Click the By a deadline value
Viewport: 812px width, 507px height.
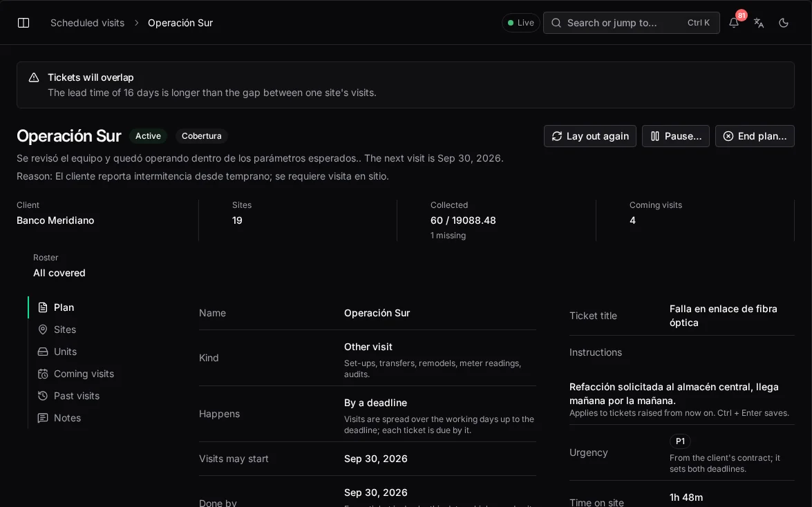(375, 403)
